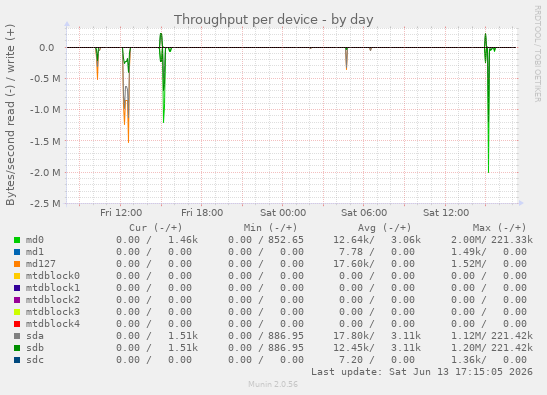
Task: Click the Sat 00:00 axis label
Action: pos(283,213)
